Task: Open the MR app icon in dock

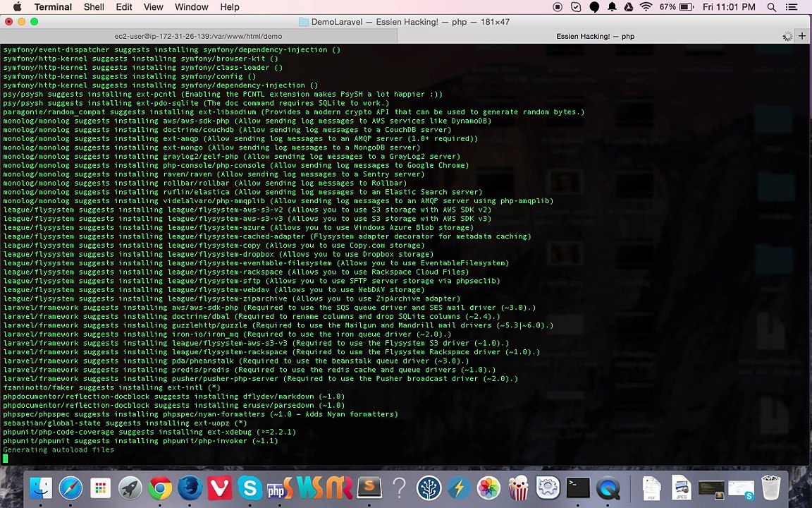Action: point(339,488)
